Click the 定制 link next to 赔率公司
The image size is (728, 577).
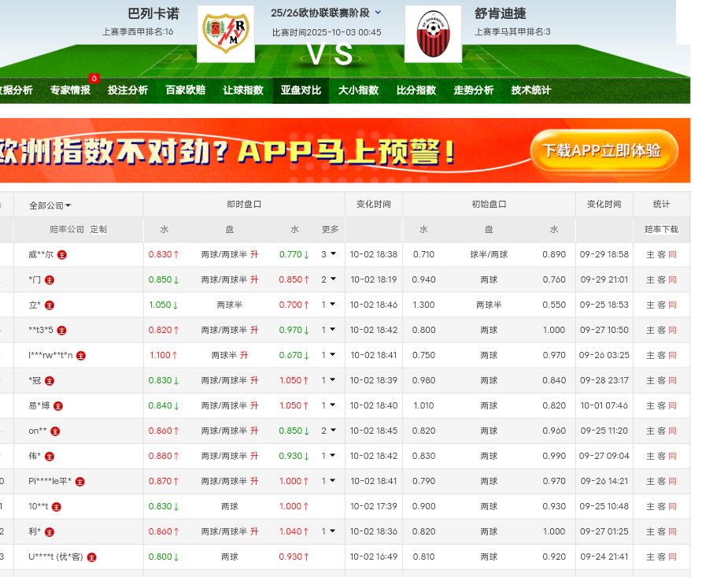(x=98, y=230)
